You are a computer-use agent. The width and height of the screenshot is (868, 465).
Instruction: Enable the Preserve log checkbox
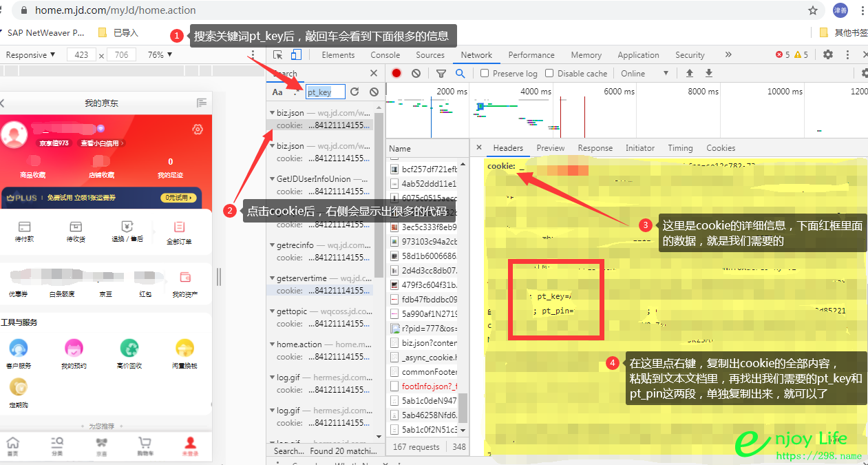pos(485,73)
